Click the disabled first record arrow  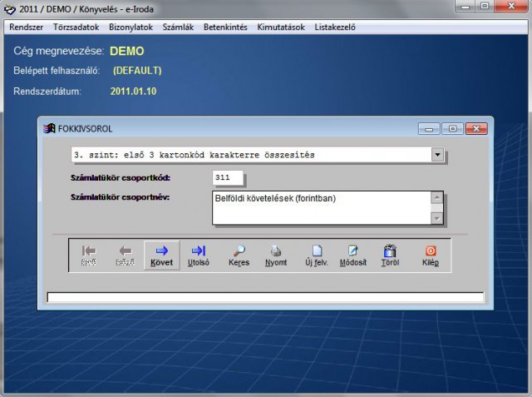[x=88, y=255]
